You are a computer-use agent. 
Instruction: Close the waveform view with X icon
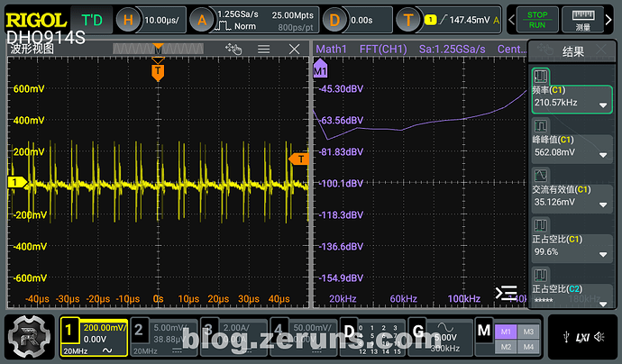coord(292,50)
